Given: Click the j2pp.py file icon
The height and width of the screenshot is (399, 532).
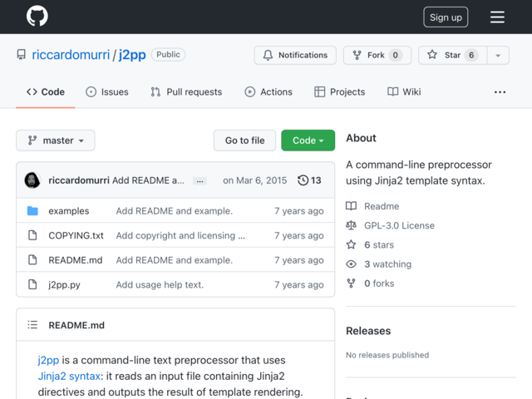Looking at the screenshot, I should pyautogui.click(x=32, y=284).
